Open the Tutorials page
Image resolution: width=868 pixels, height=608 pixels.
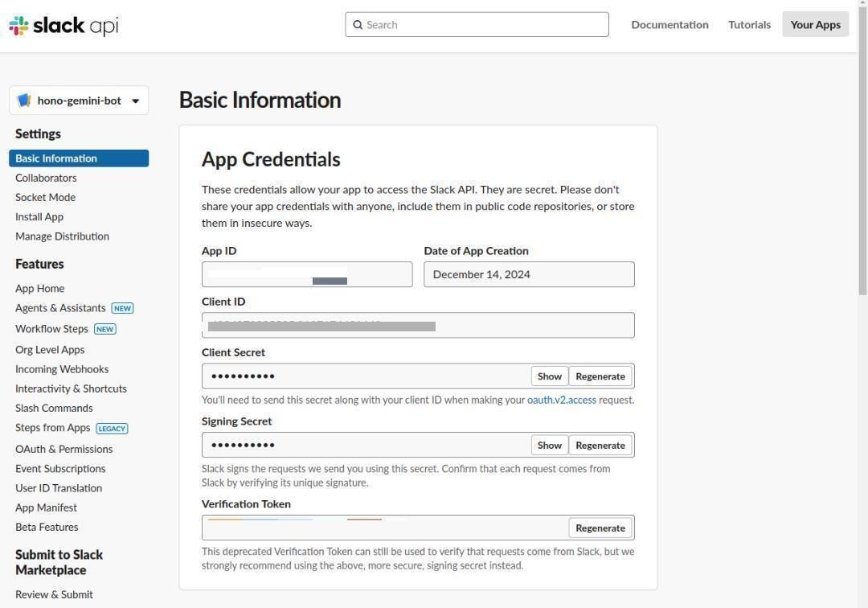[x=749, y=25]
